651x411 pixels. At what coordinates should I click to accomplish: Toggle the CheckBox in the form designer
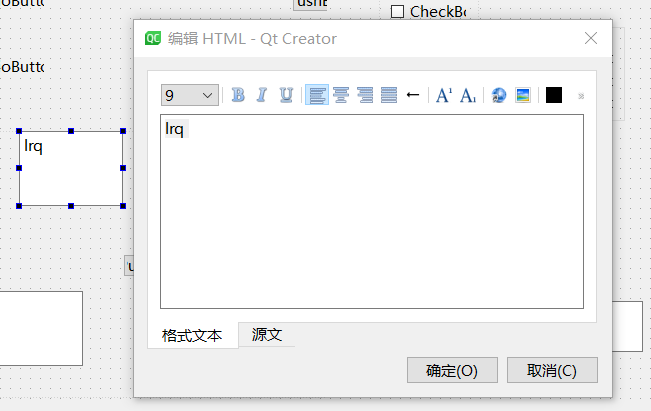[x=397, y=12]
